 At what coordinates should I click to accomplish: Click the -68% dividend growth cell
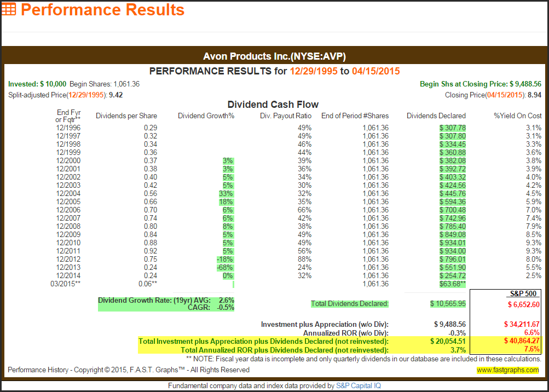(225, 267)
